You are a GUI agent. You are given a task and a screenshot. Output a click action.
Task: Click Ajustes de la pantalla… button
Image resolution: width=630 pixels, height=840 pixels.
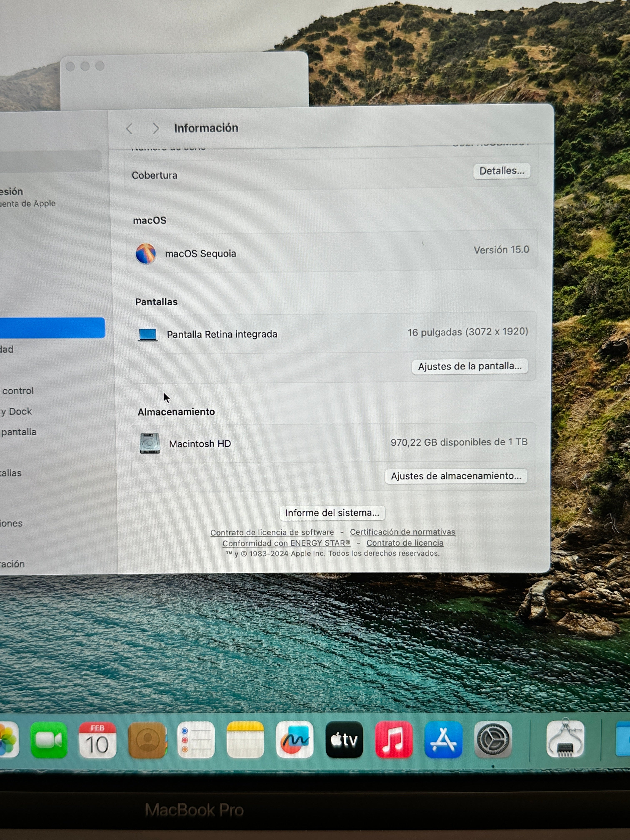470,366
